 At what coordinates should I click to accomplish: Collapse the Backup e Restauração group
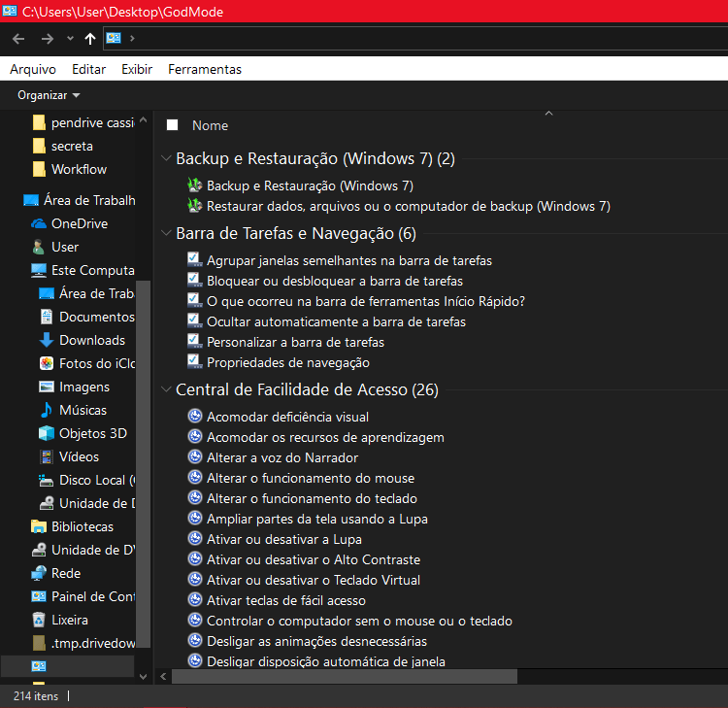[x=166, y=158]
